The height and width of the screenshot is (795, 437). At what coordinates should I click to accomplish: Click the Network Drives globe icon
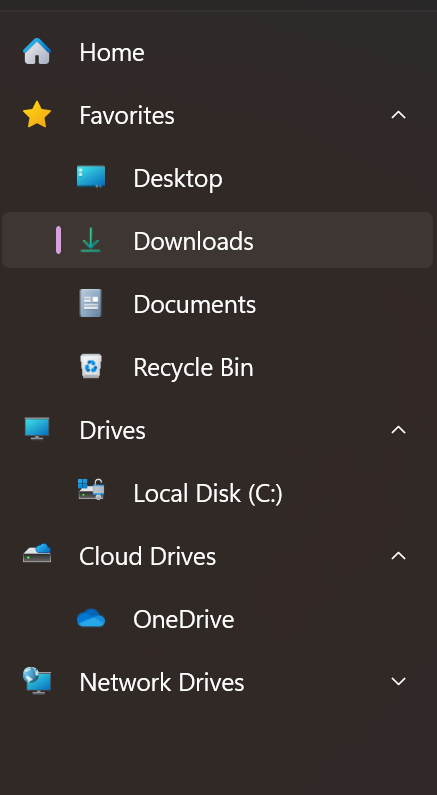(x=37, y=681)
